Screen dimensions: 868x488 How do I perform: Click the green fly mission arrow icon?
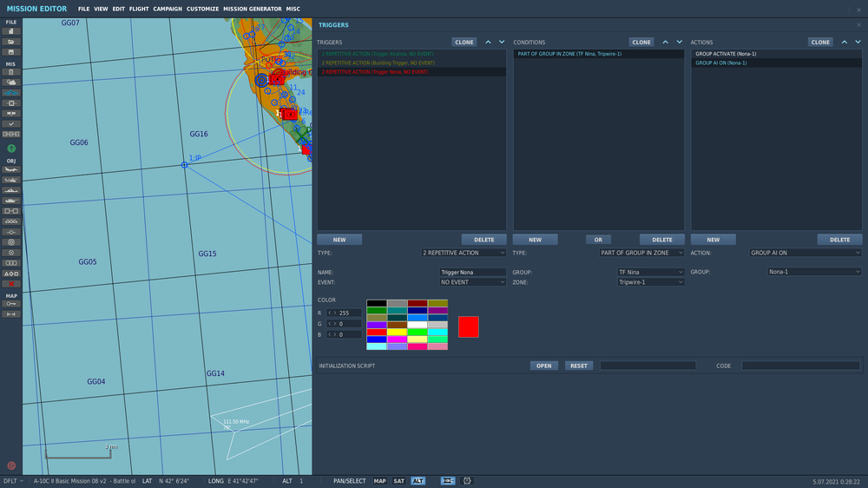point(11,148)
